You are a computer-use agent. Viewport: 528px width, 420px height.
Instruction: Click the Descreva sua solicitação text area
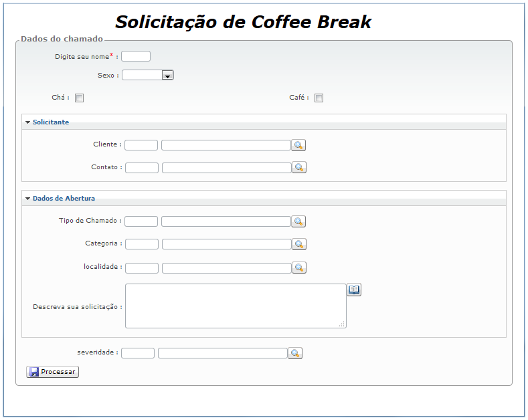pos(236,306)
